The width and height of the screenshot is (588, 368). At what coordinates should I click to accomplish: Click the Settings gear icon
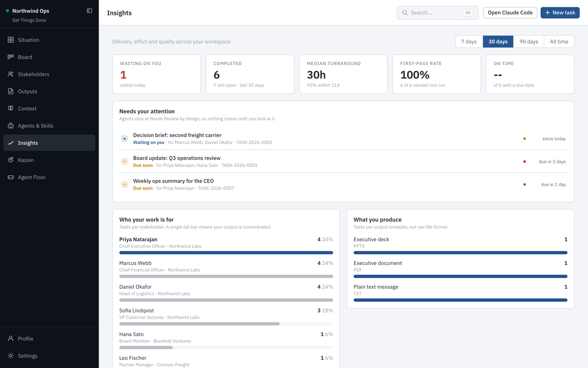coord(11,356)
